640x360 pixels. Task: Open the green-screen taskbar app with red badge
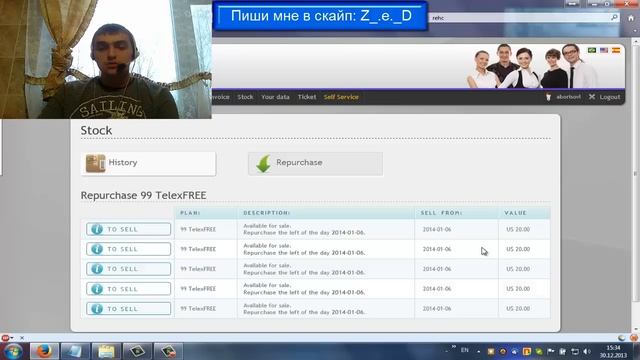pyautogui.click(x=168, y=351)
